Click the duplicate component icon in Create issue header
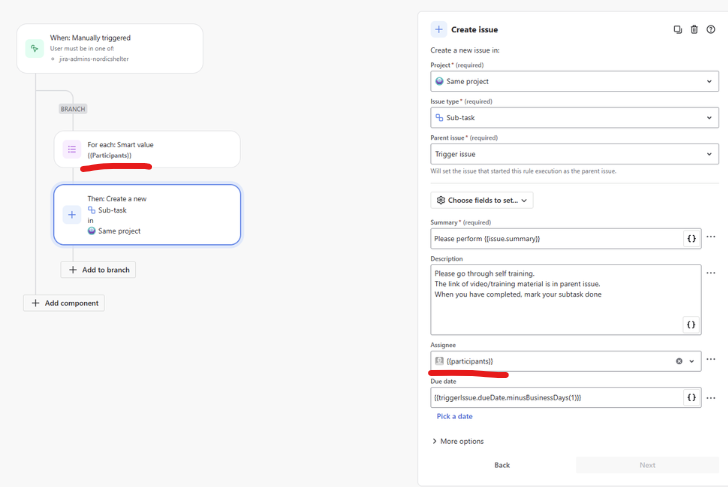Image resolution: width=728 pixels, height=487 pixels. click(x=677, y=30)
